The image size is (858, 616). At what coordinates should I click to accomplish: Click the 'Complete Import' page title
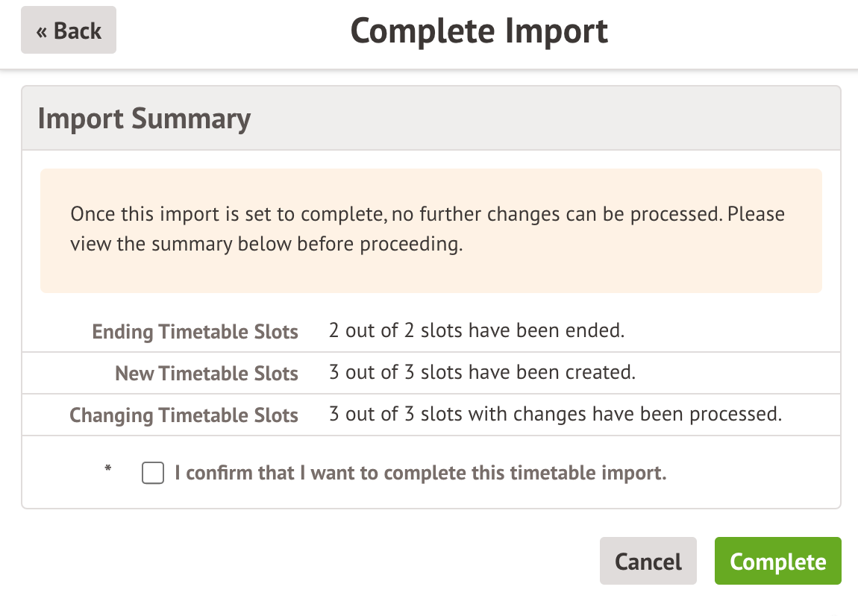(x=479, y=31)
